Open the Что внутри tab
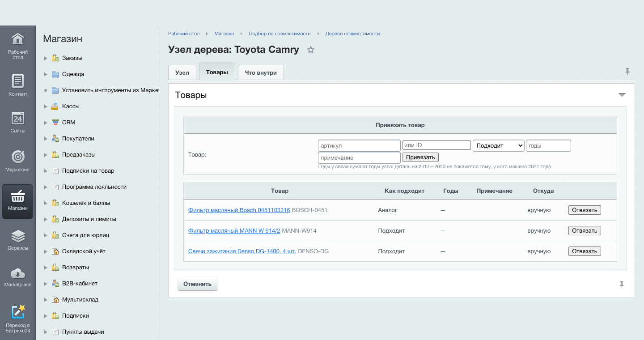This screenshot has width=644, height=340. (261, 72)
